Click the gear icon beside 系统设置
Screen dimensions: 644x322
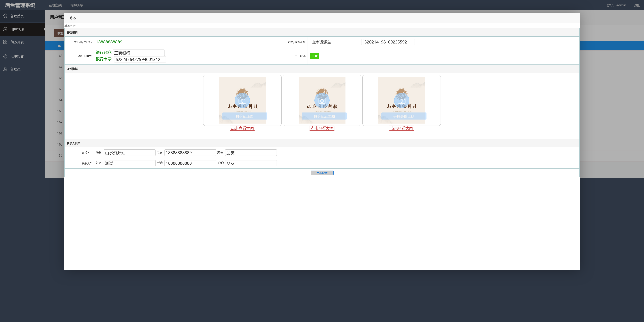[5, 56]
